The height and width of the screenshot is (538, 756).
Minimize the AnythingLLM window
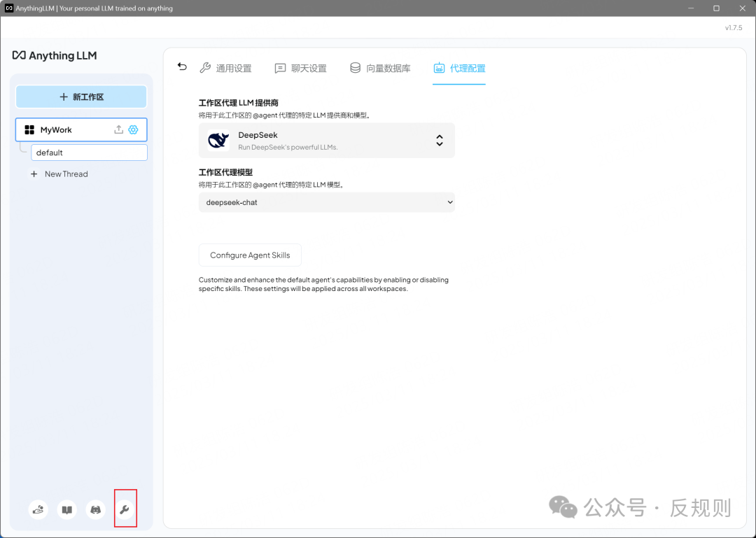click(x=691, y=8)
